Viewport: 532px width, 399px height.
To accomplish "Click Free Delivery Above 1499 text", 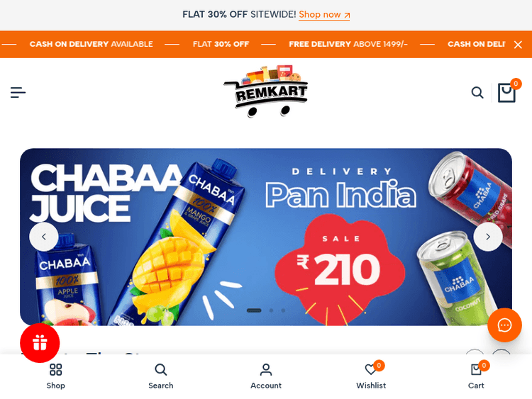I will tap(348, 44).
